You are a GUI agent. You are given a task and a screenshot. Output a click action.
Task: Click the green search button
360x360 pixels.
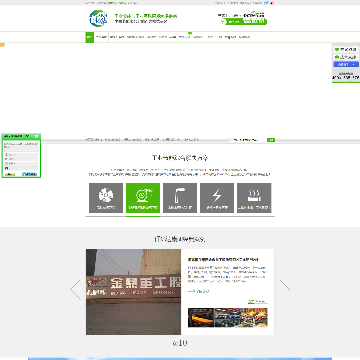pyautogui.click(x=271, y=140)
